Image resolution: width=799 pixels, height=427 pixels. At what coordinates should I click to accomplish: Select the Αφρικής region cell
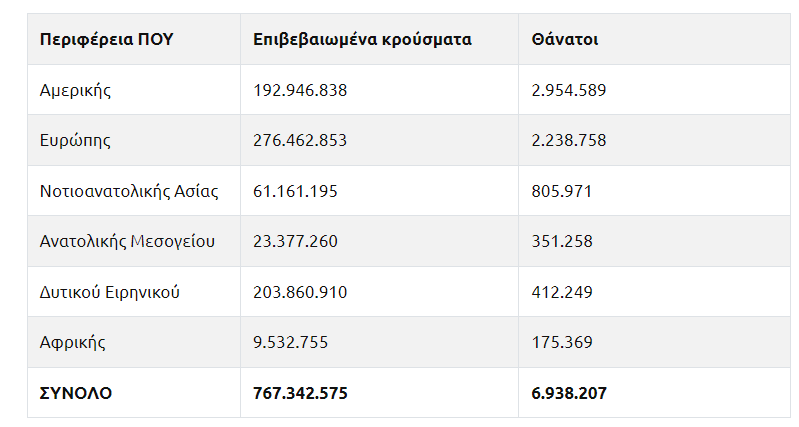pyautogui.click(x=72, y=342)
